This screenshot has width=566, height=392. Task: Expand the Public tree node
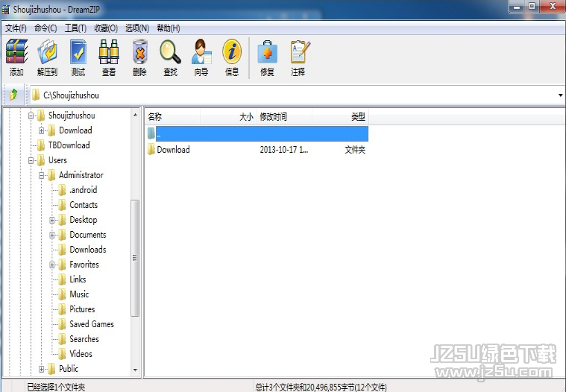pyautogui.click(x=42, y=369)
